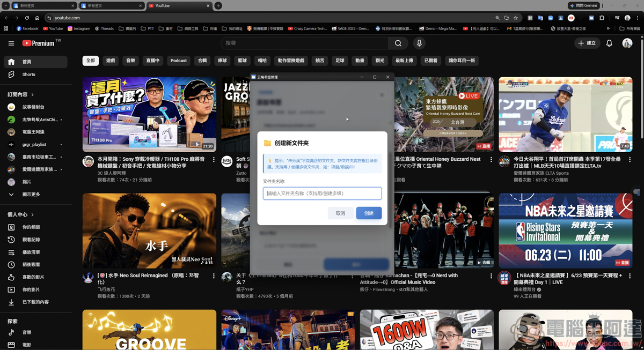The height and width of the screenshot is (350, 644).
Task: Select the Podcast filter chip
Action: [179, 61]
